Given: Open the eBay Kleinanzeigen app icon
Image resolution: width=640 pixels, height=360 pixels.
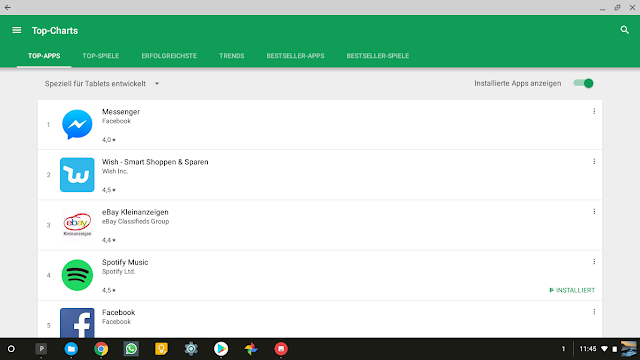Looking at the screenshot, I should (77, 225).
